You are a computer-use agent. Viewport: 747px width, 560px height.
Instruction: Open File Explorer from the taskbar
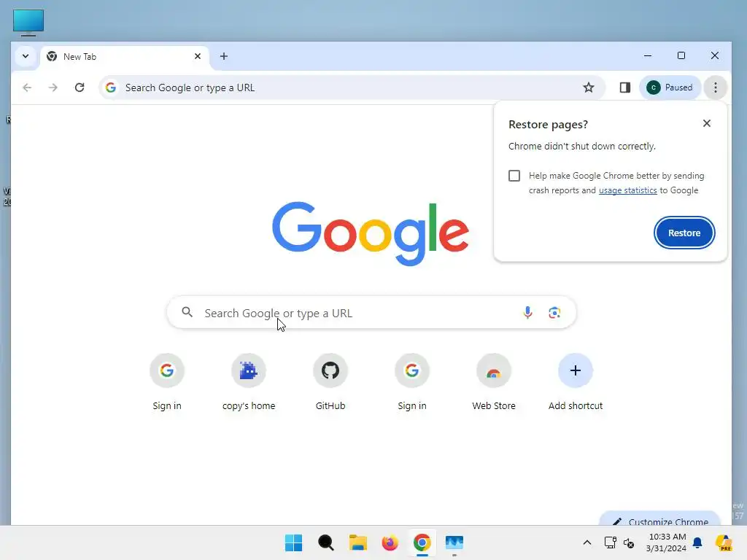tap(357, 542)
